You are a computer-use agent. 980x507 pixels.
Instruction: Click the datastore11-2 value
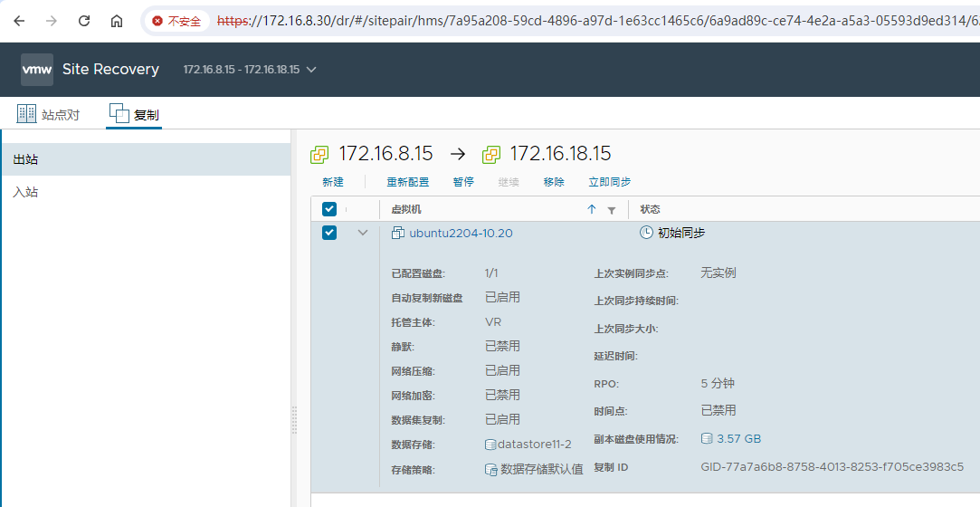coord(535,445)
